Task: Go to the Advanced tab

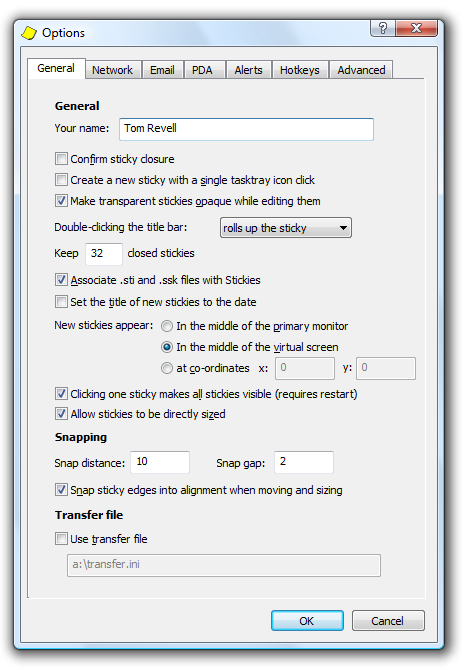Action: tap(361, 70)
